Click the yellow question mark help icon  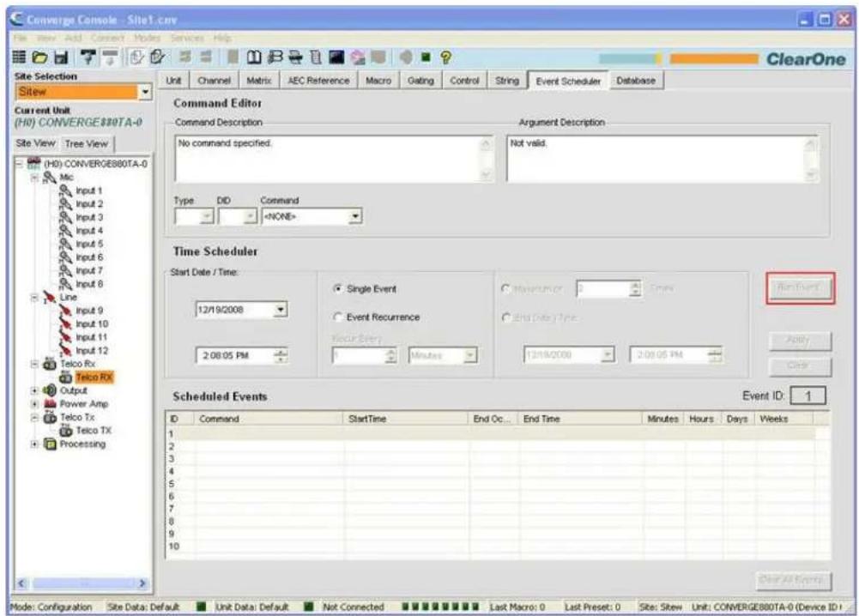pyautogui.click(x=446, y=57)
